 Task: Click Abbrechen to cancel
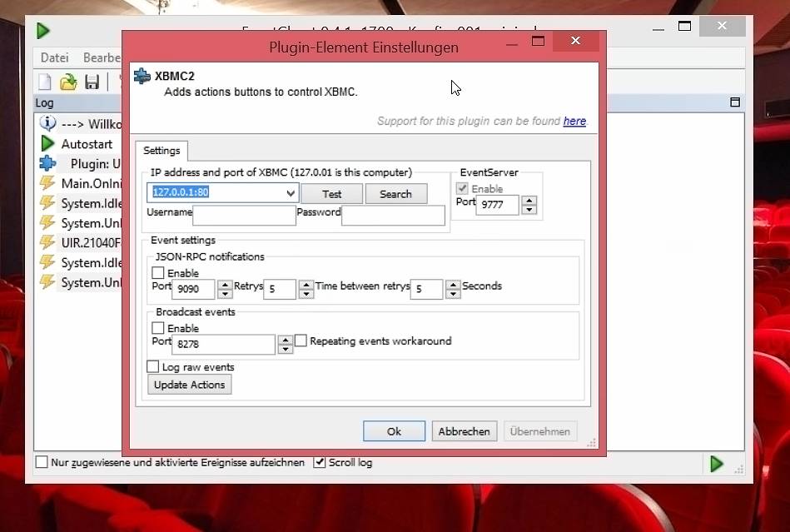point(464,431)
